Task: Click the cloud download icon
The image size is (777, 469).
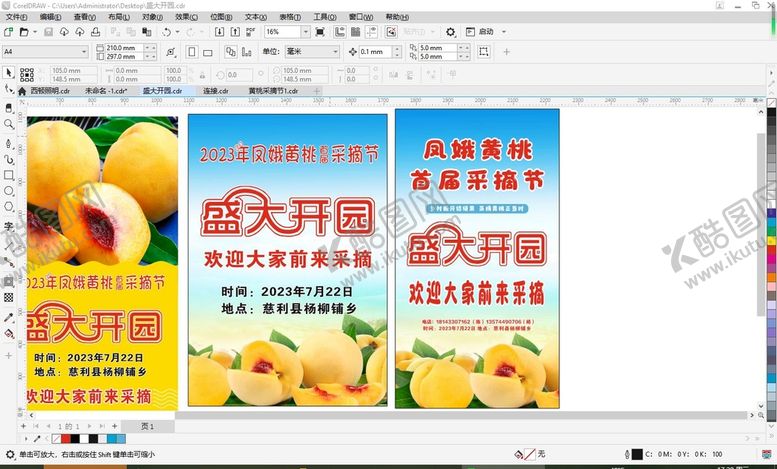Action: (64, 32)
